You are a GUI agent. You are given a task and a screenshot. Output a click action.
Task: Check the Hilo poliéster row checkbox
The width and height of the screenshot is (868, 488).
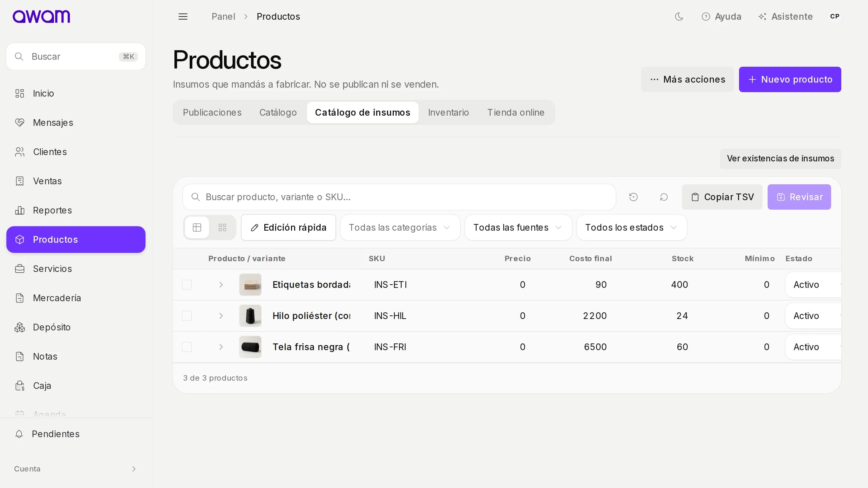tap(187, 316)
